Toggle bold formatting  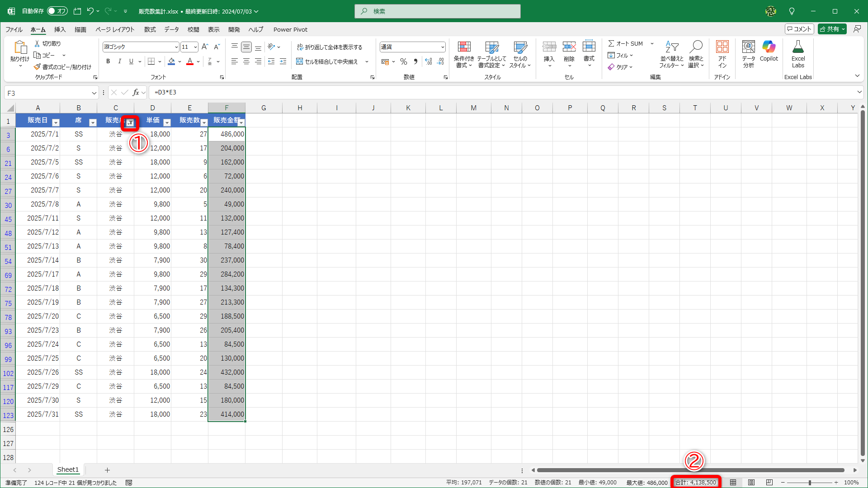point(108,61)
